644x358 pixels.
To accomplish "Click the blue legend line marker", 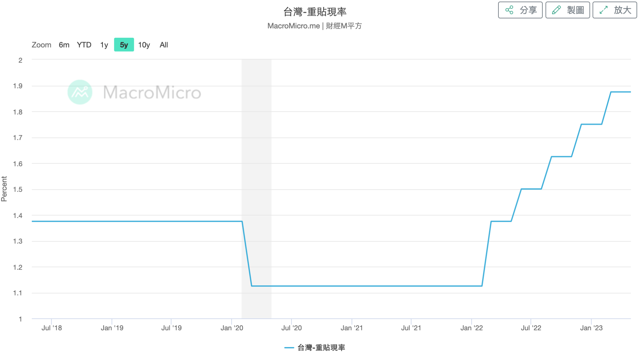I will [x=289, y=348].
